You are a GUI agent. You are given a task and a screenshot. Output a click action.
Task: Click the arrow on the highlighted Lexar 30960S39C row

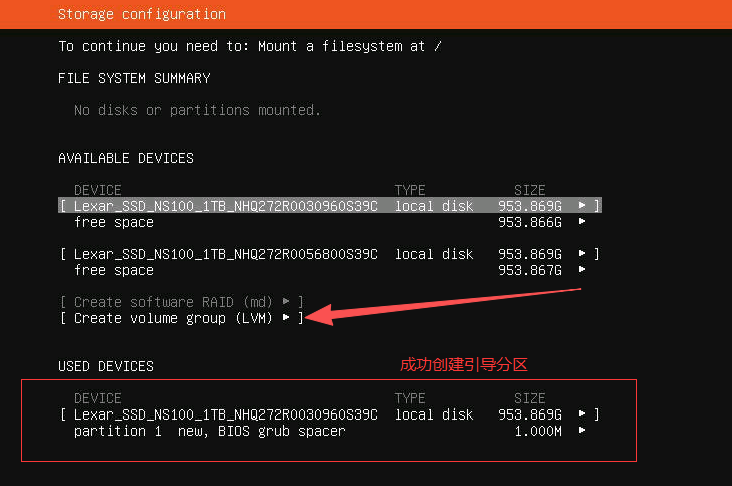582,206
